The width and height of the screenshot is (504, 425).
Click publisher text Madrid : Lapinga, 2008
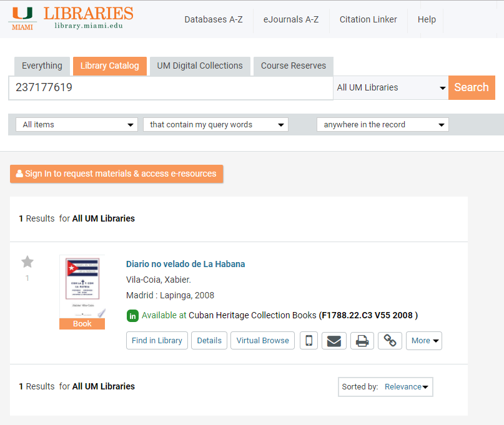(x=170, y=296)
